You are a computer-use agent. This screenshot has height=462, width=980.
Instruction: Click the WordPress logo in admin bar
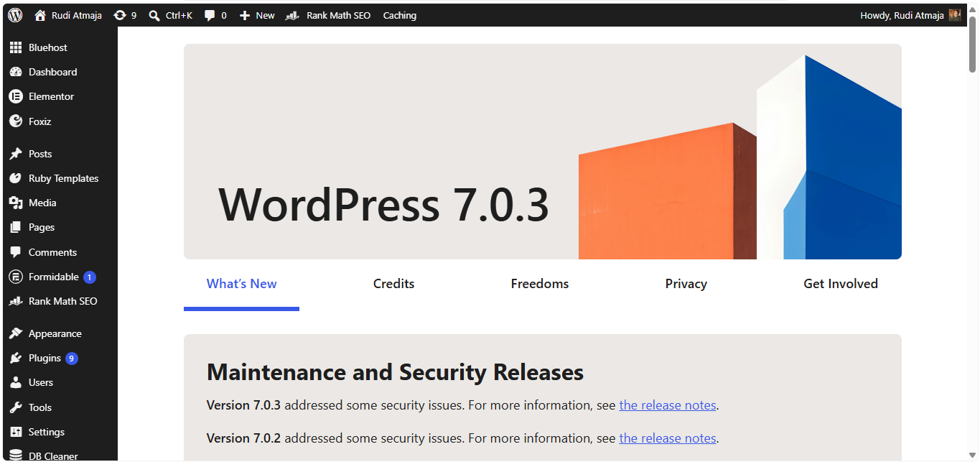(x=15, y=15)
